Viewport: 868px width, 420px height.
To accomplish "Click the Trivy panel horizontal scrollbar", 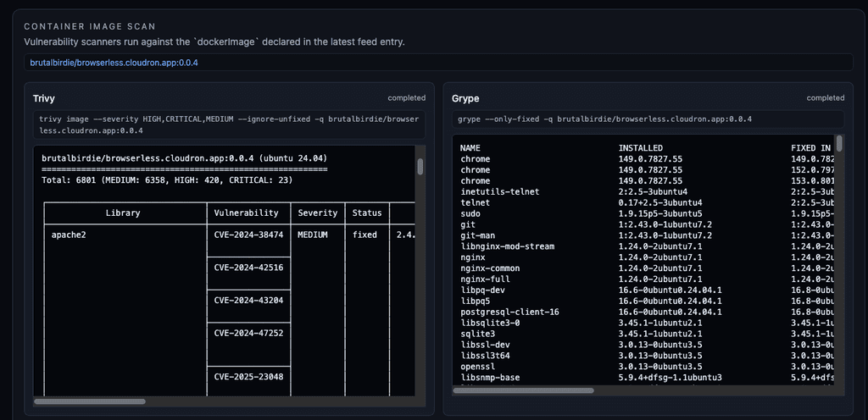I will click(x=90, y=401).
